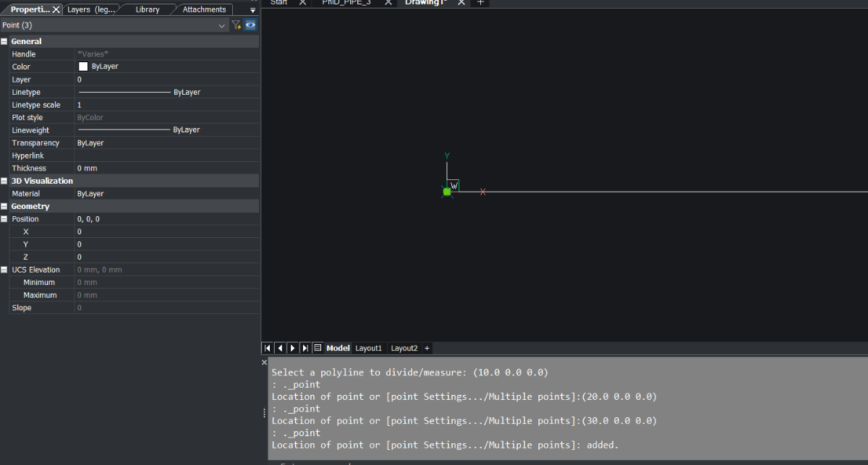Collapse the Geometry section
Screen dimensions: 868x465
tap(4, 207)
